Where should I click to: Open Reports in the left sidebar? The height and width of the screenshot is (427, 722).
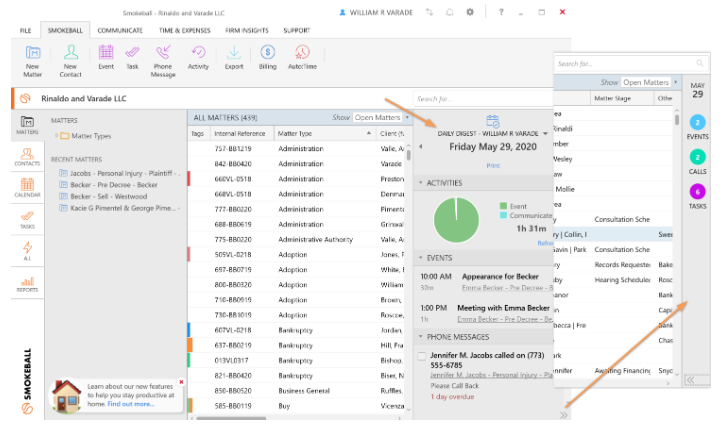27,283
